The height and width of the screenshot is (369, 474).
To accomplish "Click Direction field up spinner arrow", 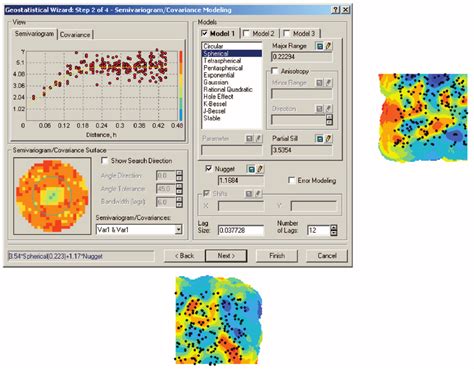I will coord(329,117).
